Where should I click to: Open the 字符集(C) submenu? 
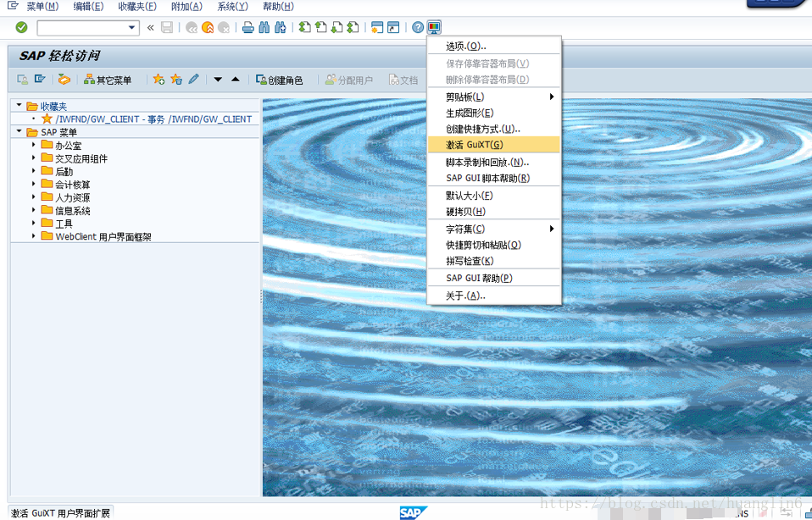pyautogui.click(x=494, y=229)
